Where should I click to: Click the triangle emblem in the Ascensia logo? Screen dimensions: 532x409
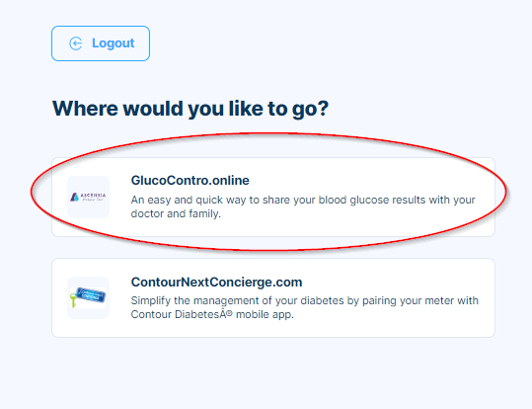point(75,197)
